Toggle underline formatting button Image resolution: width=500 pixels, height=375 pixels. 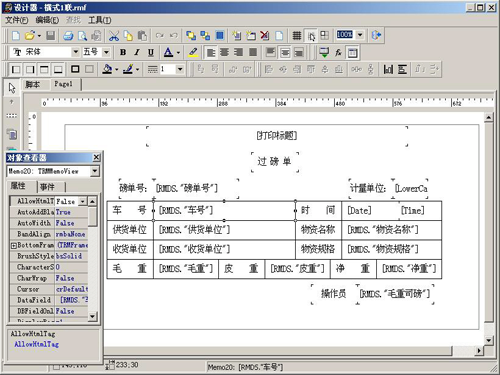[x=151, y=52]
